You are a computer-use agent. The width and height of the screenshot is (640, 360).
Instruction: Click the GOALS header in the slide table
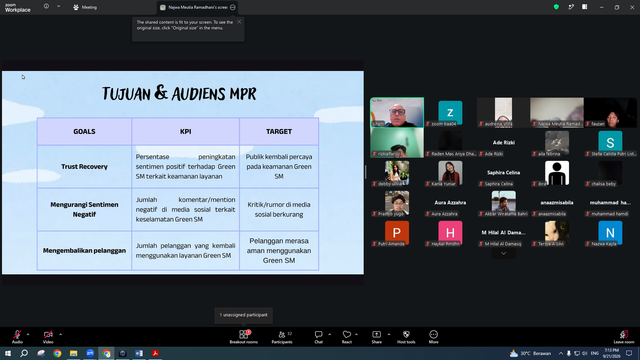(84, 131)
